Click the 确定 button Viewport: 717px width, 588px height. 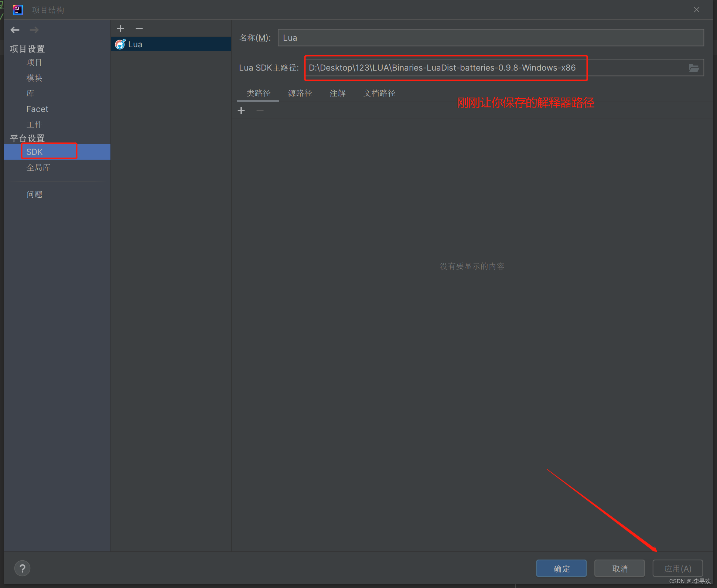pyautogui.click(x=561, y=568)
